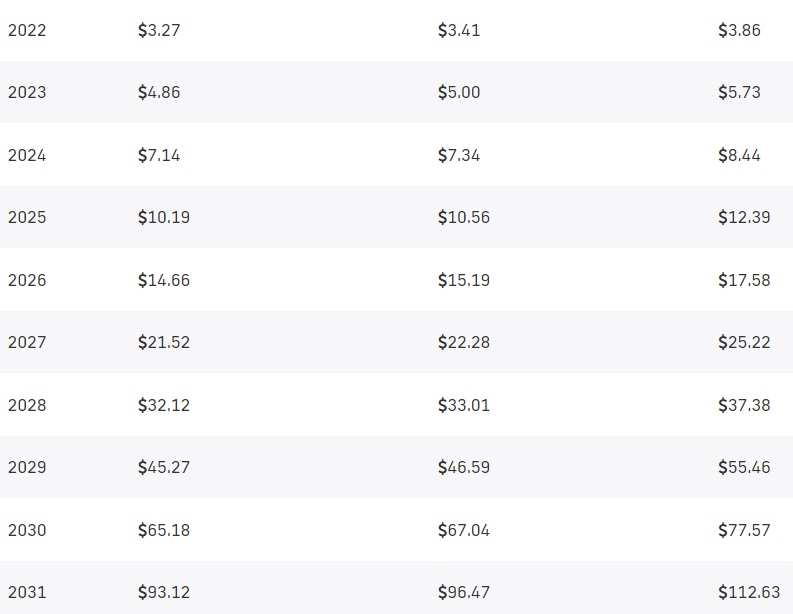Select the 2030 year cell

pos(27,530)
